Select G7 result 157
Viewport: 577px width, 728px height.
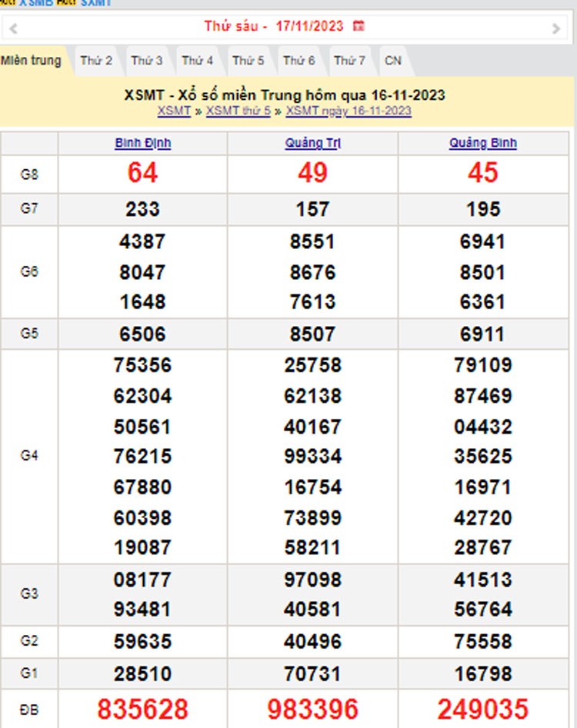click(312, 209)
